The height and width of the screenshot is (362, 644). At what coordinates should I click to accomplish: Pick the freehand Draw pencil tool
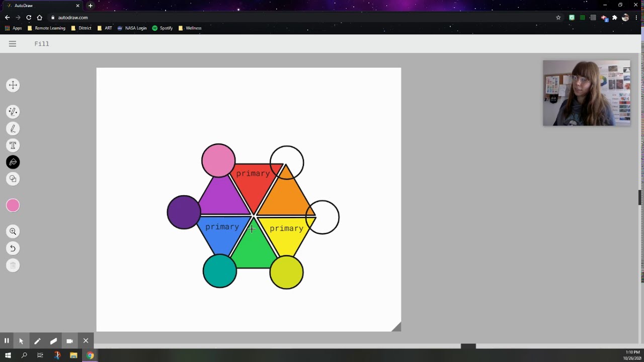13,129
